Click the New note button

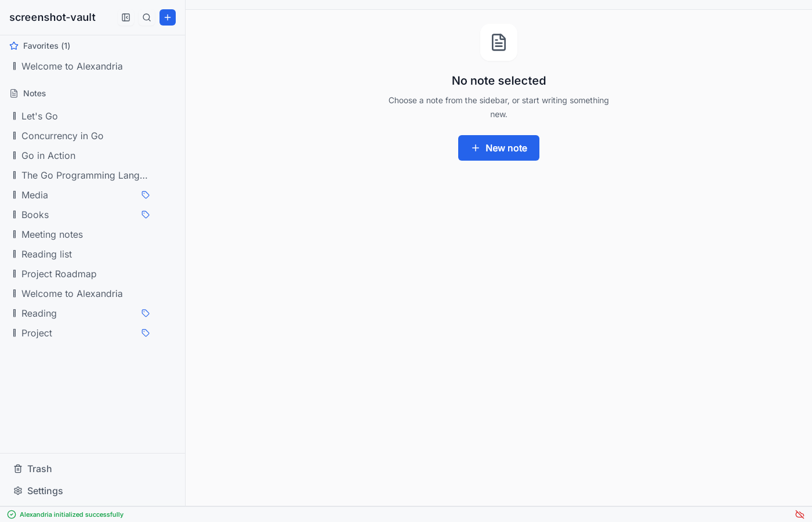click(x=499, y=148)
